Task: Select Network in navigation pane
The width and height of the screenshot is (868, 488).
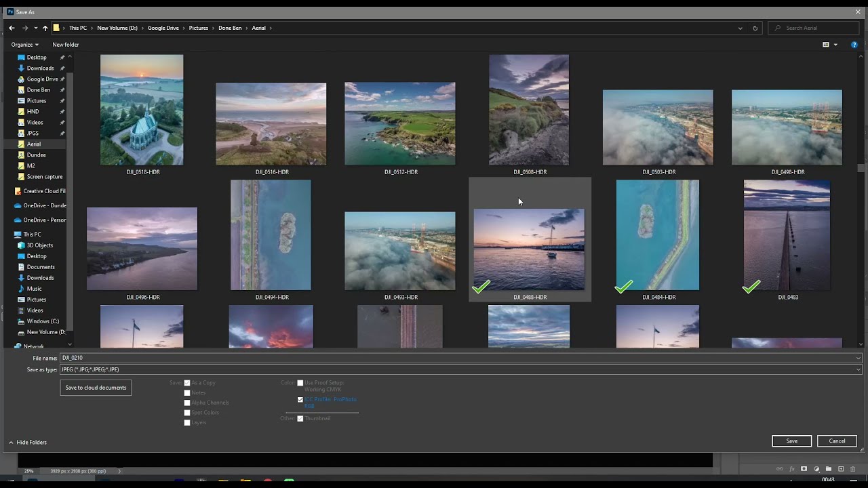Action: click(x=28, y=346)
